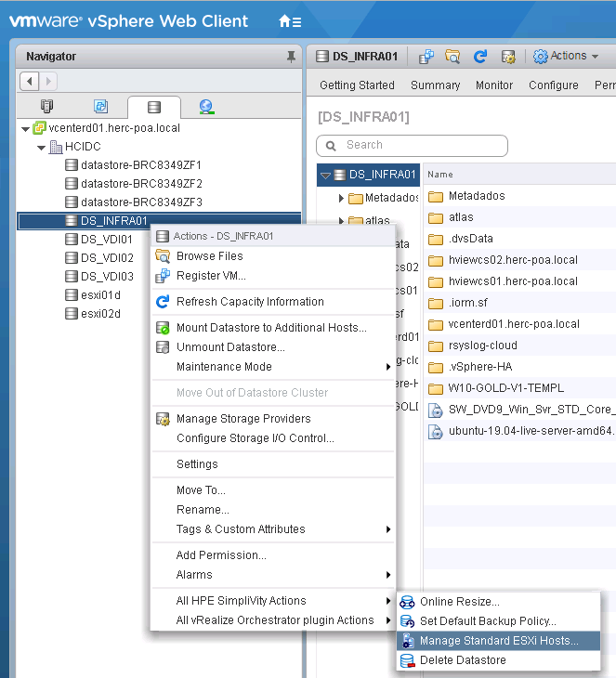Expand atlas folder in file tree

click(x=341, y=221)
